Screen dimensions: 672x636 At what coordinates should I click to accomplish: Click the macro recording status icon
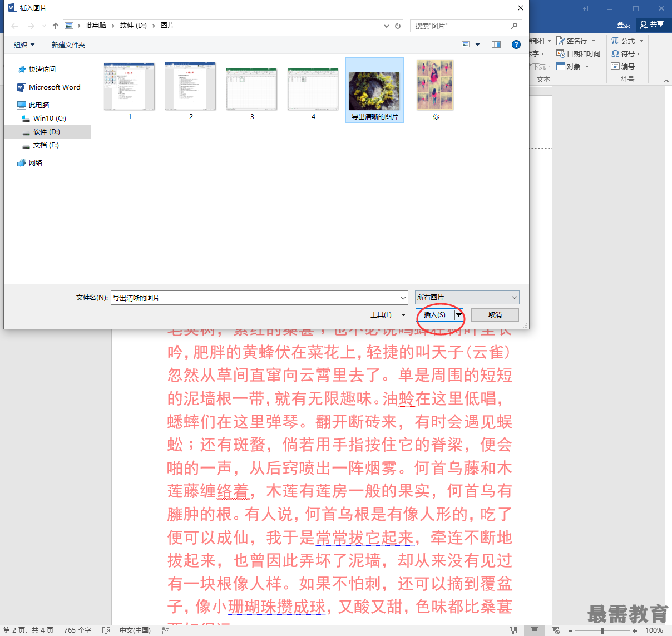tap(165, 630)
